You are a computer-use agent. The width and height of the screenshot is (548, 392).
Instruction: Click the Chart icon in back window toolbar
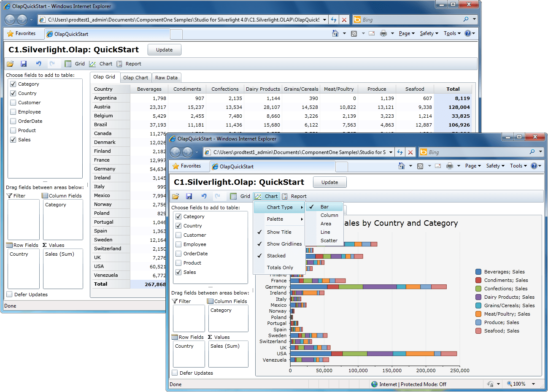[x=92, y=64]
